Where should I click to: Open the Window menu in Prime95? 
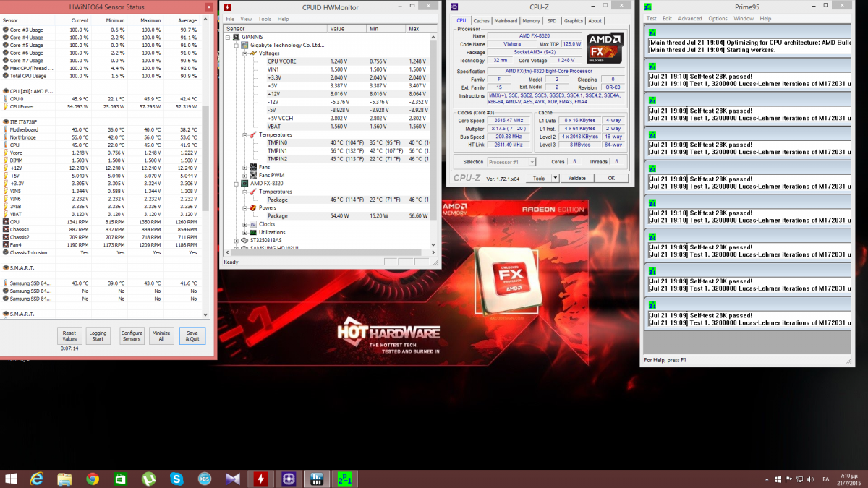[744, 18]
